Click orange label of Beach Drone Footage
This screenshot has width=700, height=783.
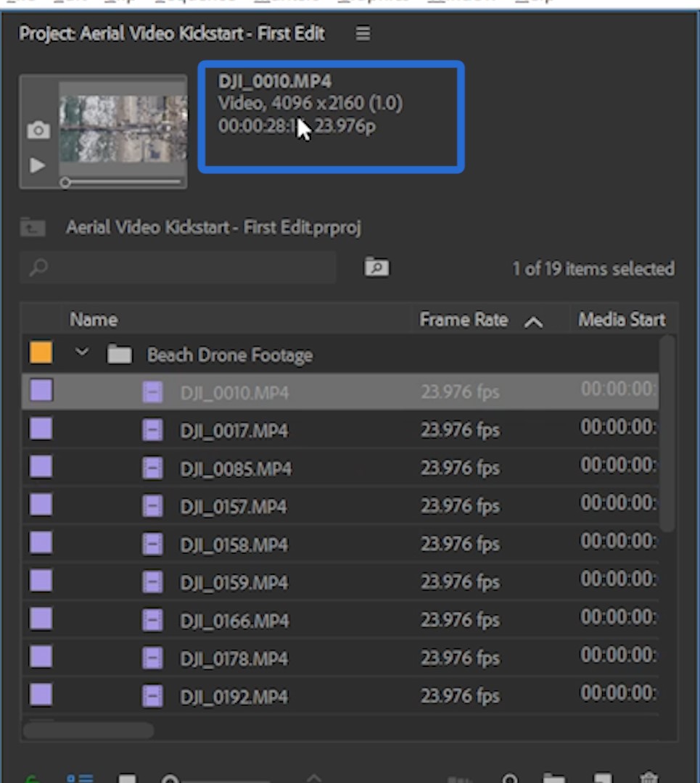[41, 352]
